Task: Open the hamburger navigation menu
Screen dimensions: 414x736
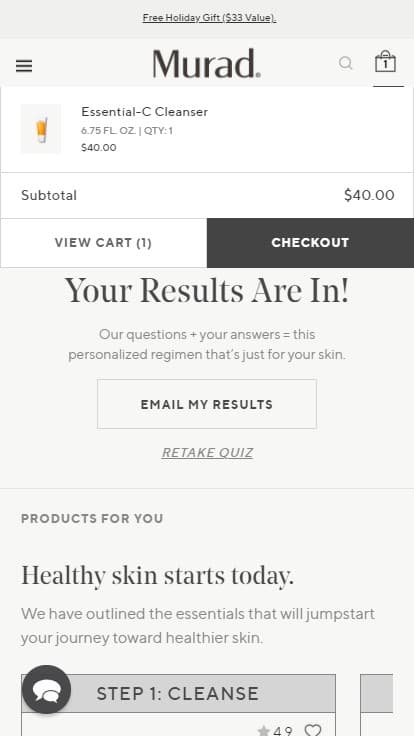Action: click(24, 66)
